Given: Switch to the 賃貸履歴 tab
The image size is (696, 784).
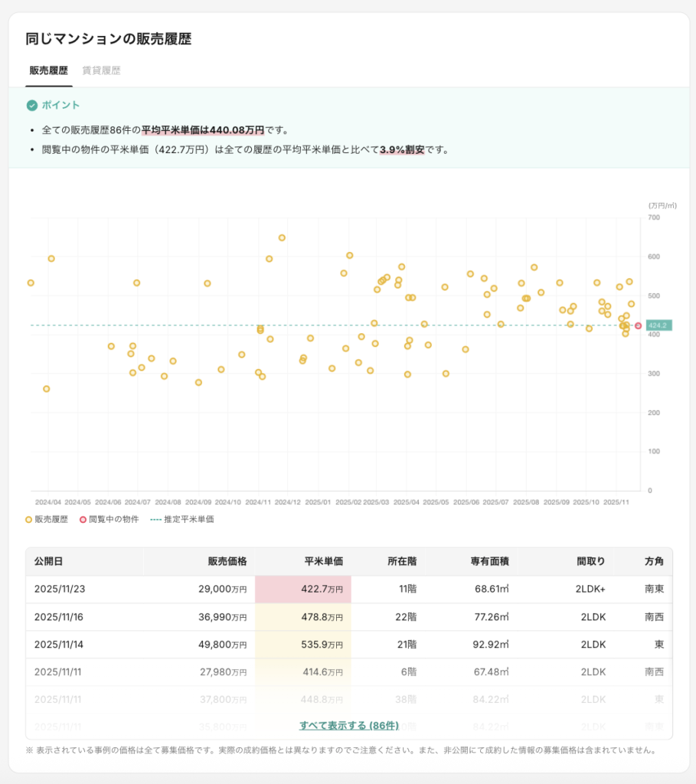Looking at the screenshot, I should 101,70.
